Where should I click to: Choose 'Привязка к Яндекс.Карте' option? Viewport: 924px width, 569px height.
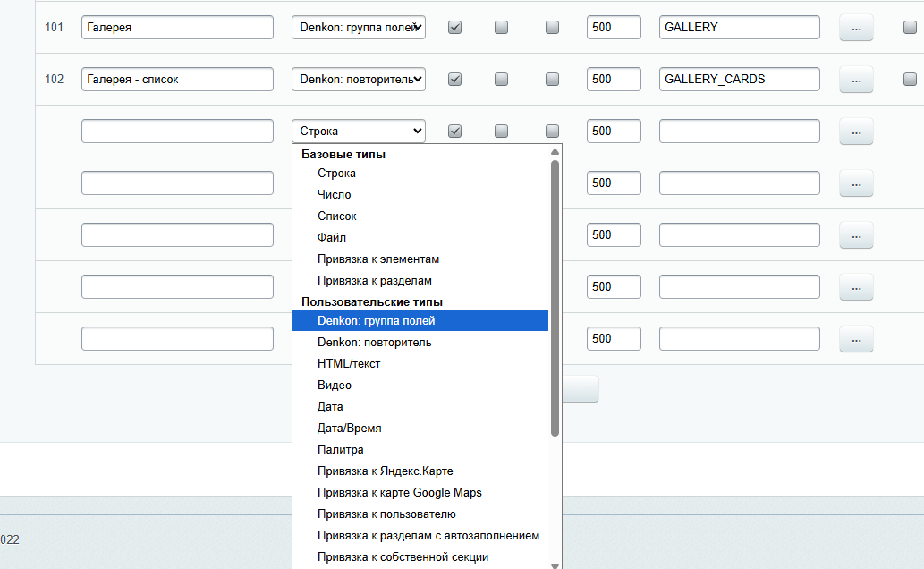pyautogui.click(x=420, y=471)
